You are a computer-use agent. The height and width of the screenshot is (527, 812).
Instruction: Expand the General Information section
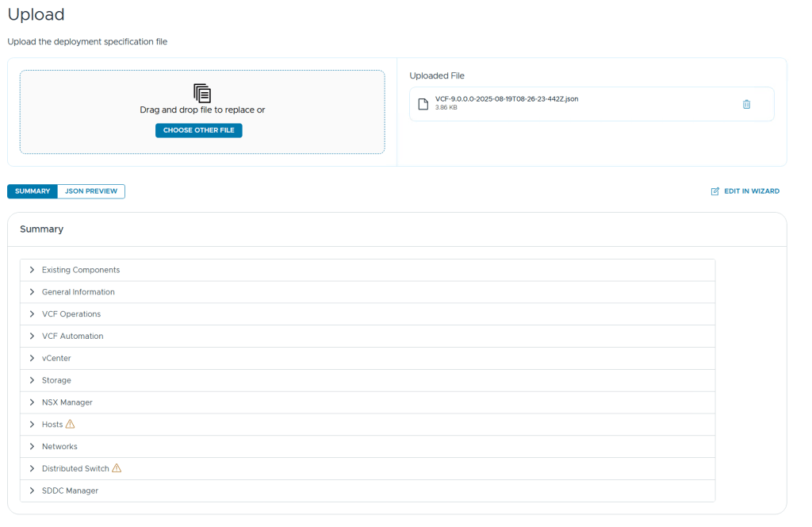33,292
